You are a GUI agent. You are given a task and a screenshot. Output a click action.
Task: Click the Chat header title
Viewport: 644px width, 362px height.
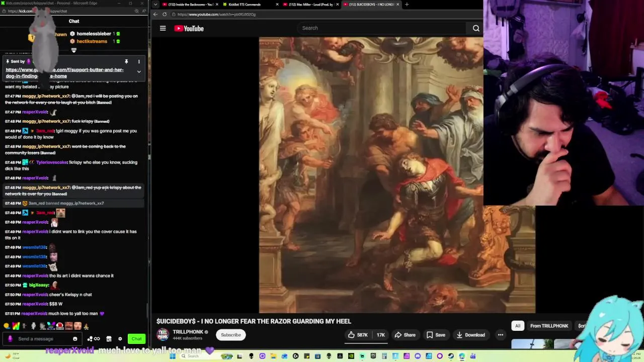pos(74,21)
